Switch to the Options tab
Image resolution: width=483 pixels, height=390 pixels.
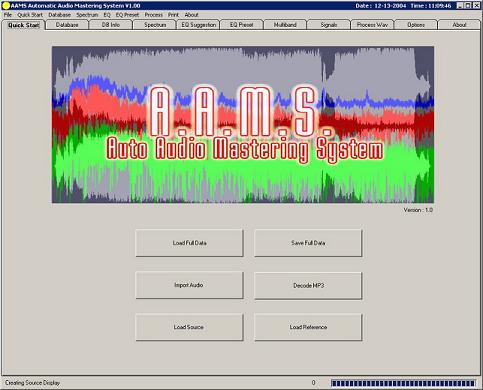416,25
